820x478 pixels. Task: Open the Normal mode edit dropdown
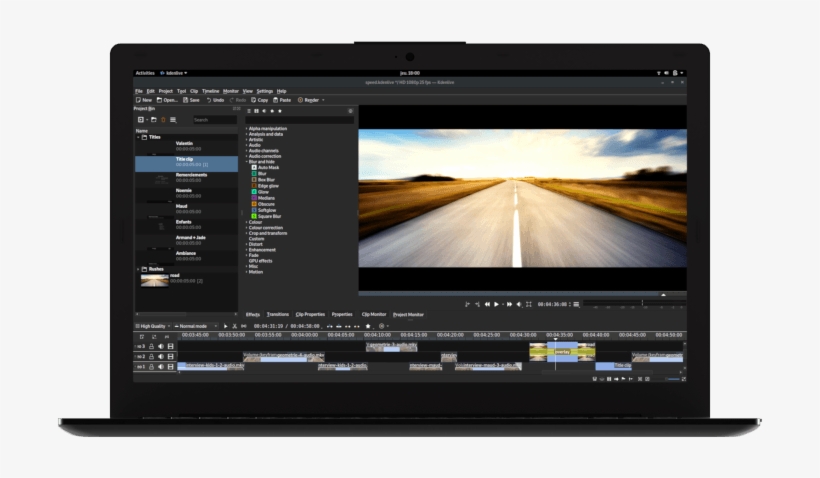[x=196, y=326]
